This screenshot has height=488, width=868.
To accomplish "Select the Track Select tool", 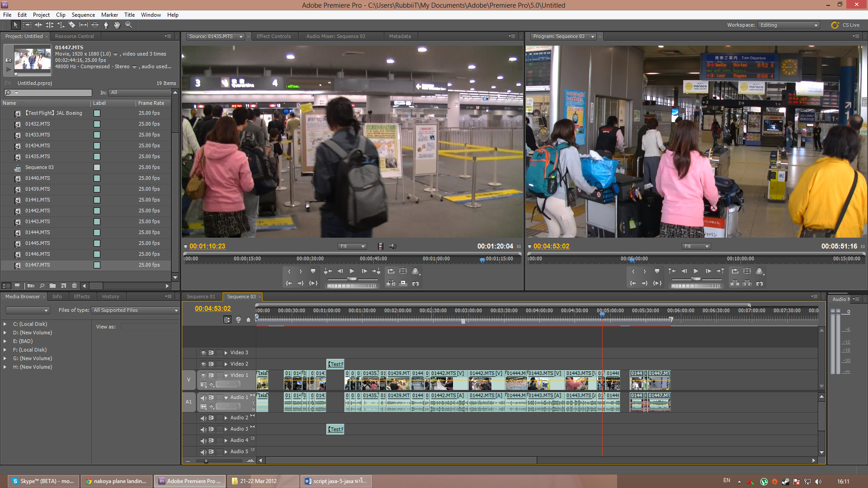I will pos(27,25).
